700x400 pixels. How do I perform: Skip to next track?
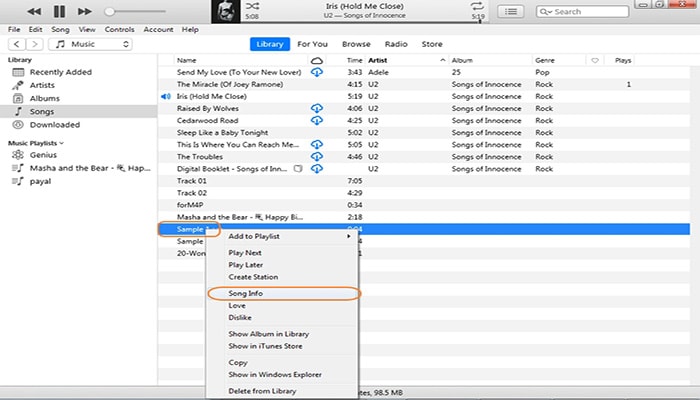coord(84,11)
